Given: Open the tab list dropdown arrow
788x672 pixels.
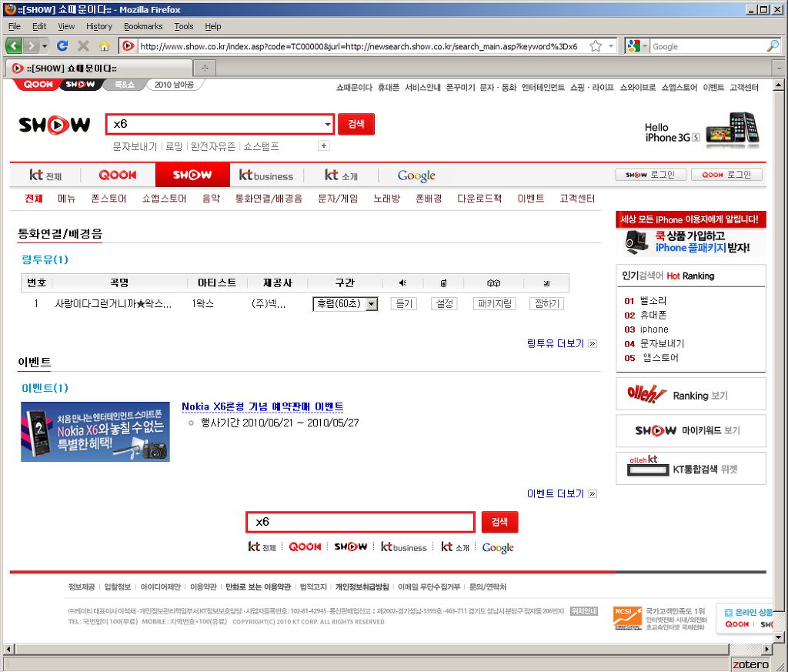Looking at the screenshot, I should tap(780, 68).
